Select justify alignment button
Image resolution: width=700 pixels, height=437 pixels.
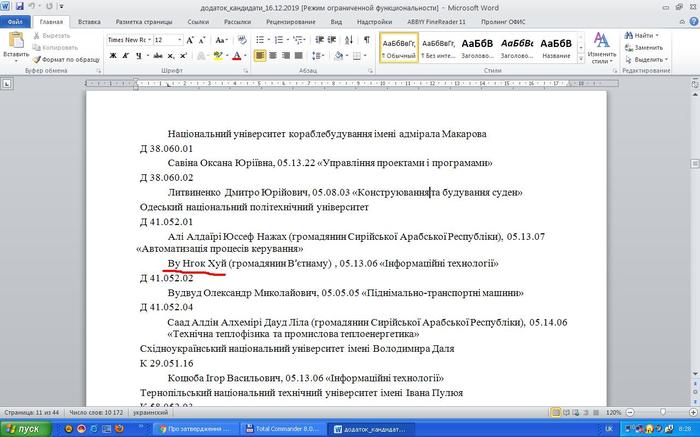click(x=299, y=56)
